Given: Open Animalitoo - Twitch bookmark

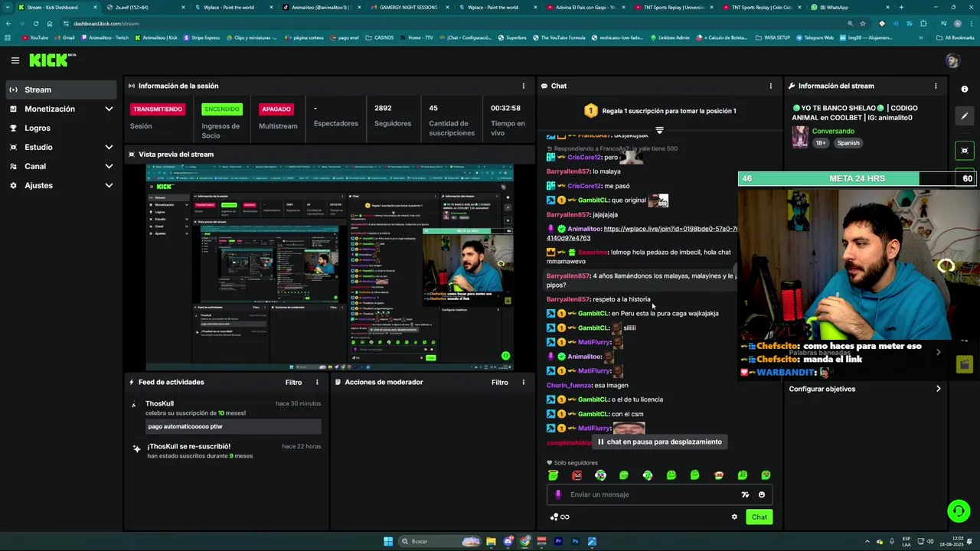Looking at the screenshot, I should (x=104, y=37).
